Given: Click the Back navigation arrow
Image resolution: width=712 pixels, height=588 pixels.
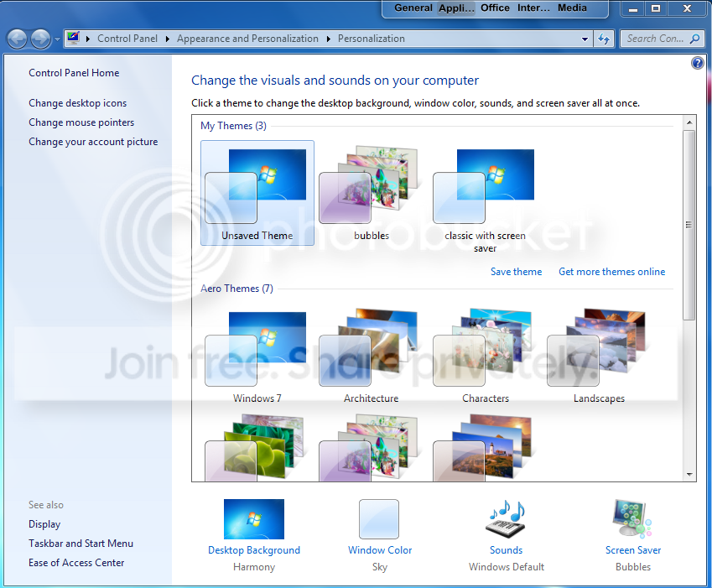Looking at the screenshot, I should [18, 39].
